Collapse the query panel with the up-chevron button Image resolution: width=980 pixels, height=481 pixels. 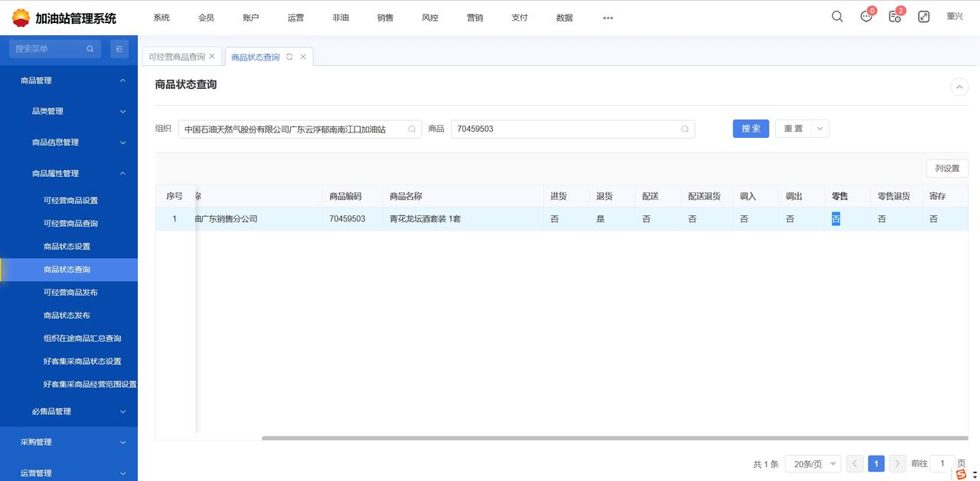click(x=959, y=87)
